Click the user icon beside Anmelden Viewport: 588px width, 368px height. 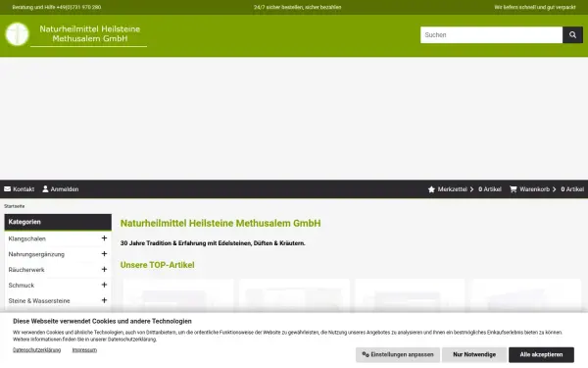click(45, 188)
